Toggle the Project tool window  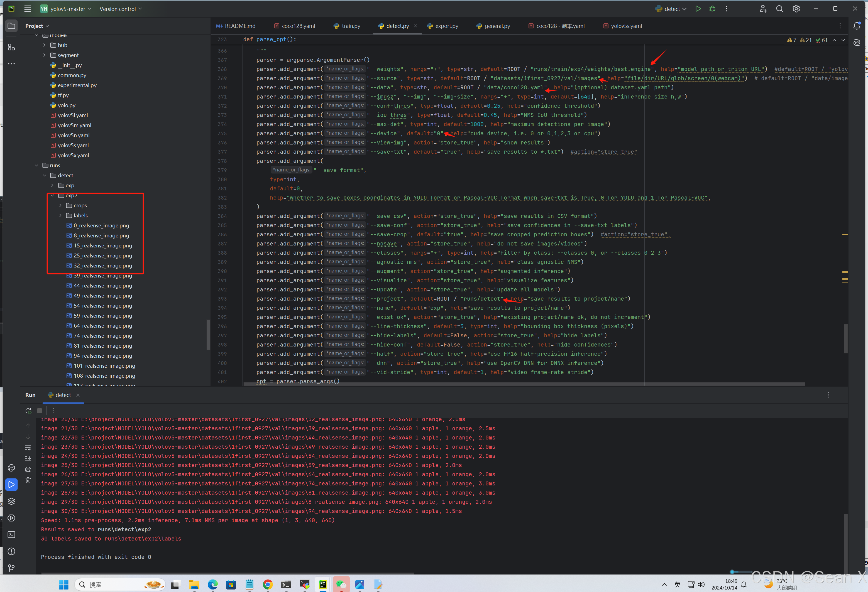(12, 26)
